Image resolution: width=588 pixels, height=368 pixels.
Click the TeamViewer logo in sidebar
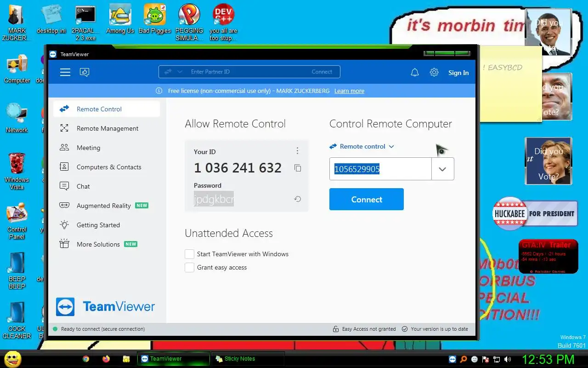(x=106, y=307)
